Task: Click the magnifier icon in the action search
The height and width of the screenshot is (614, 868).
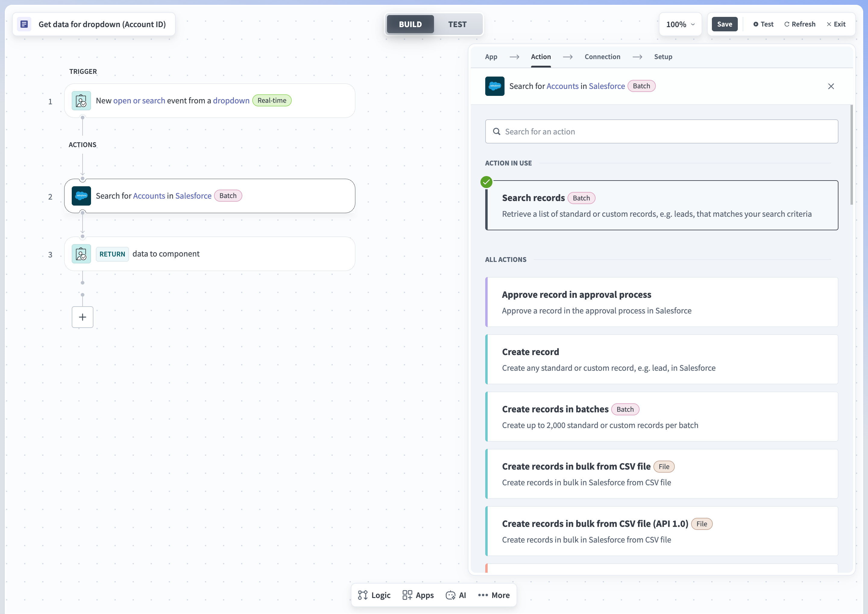Action: [x=496, y=131]
